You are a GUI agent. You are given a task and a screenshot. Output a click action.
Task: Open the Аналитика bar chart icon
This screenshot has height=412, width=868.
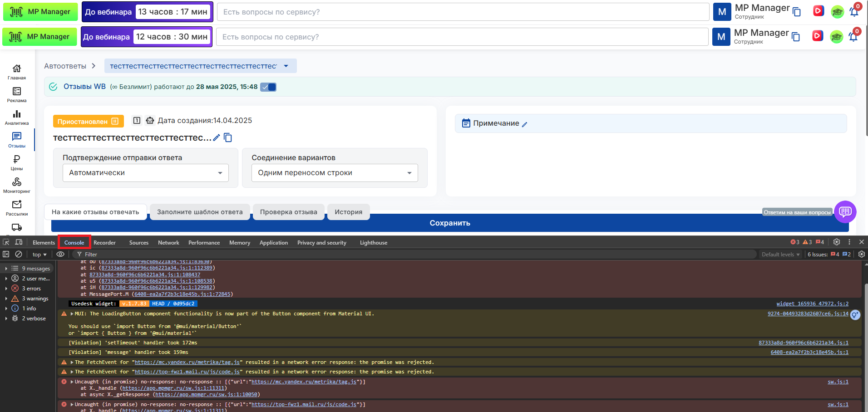(17, 114)
